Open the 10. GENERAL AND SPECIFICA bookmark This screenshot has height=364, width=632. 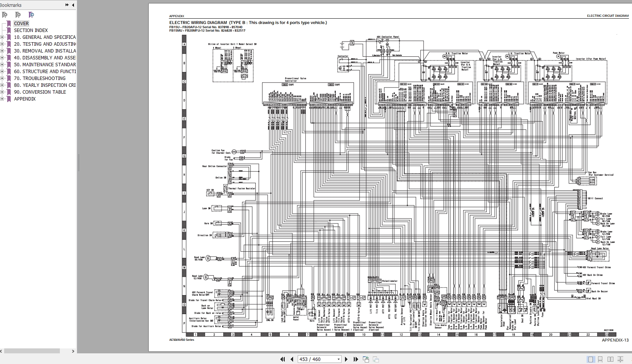click(x=45, y=37)
